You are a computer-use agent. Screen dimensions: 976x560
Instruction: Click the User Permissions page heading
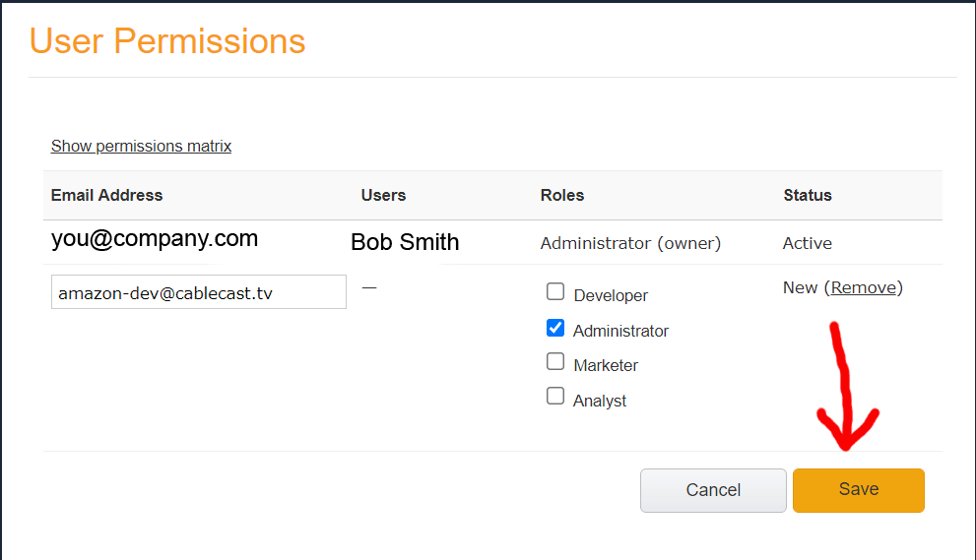(167, 41)
